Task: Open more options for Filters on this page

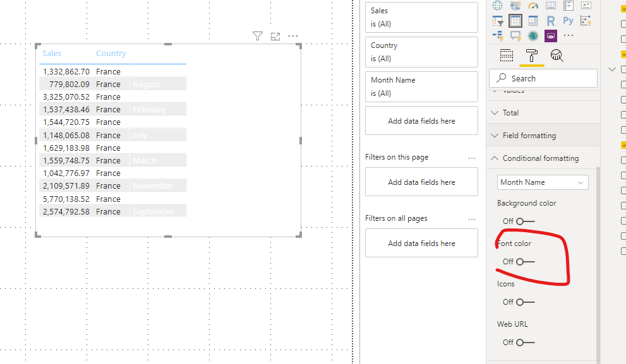Action: [x=472, y=158]
